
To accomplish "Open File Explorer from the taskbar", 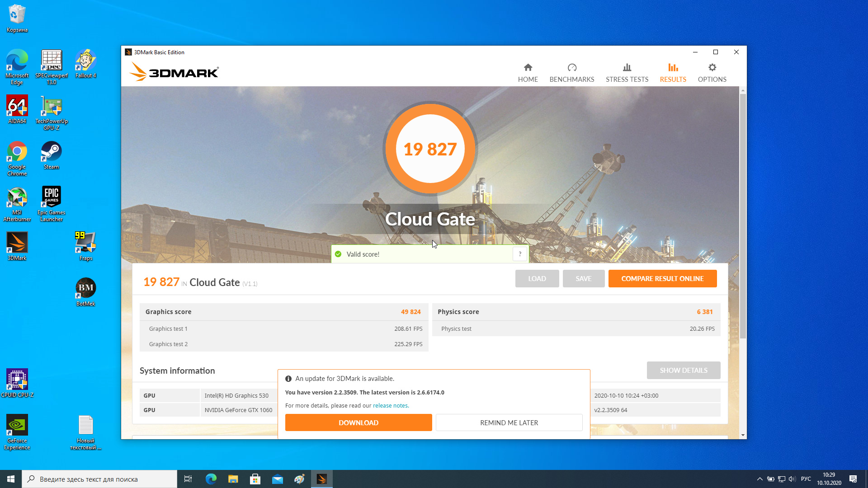I will pyautogui.click(x=233, y=479).
